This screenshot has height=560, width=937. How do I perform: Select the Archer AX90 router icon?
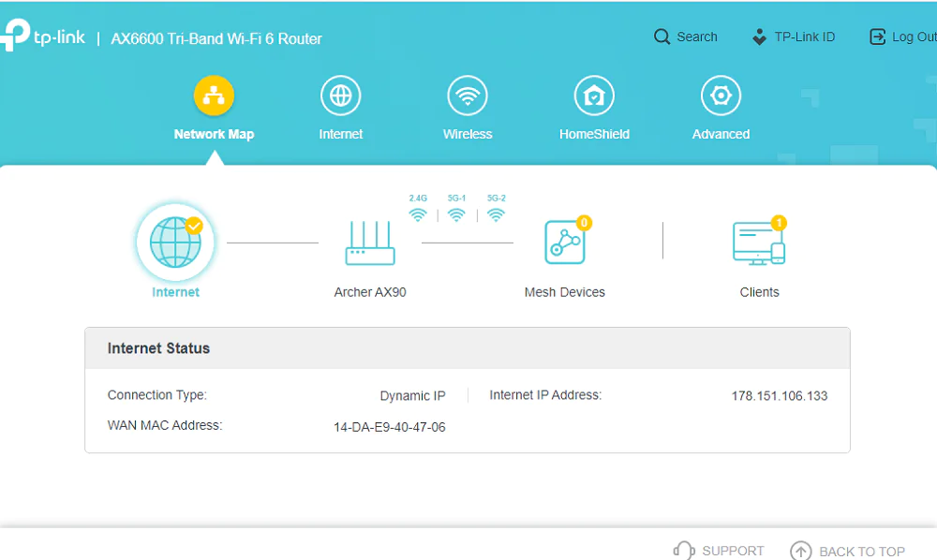coord(370,243)
